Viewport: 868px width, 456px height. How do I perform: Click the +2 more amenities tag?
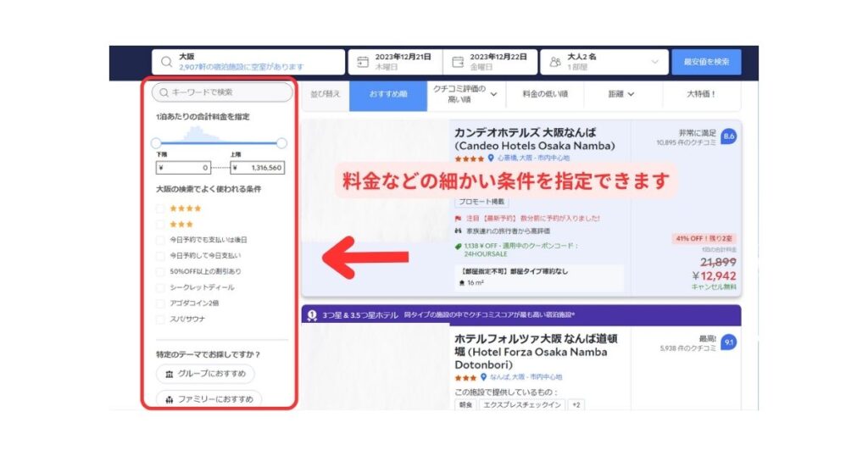coord(576,406)
